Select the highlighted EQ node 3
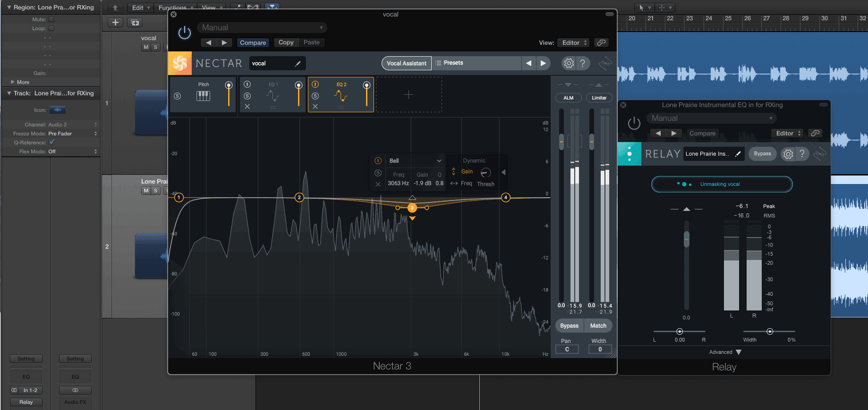The height and width of the screenshot is (410, 868). [412, 208]
